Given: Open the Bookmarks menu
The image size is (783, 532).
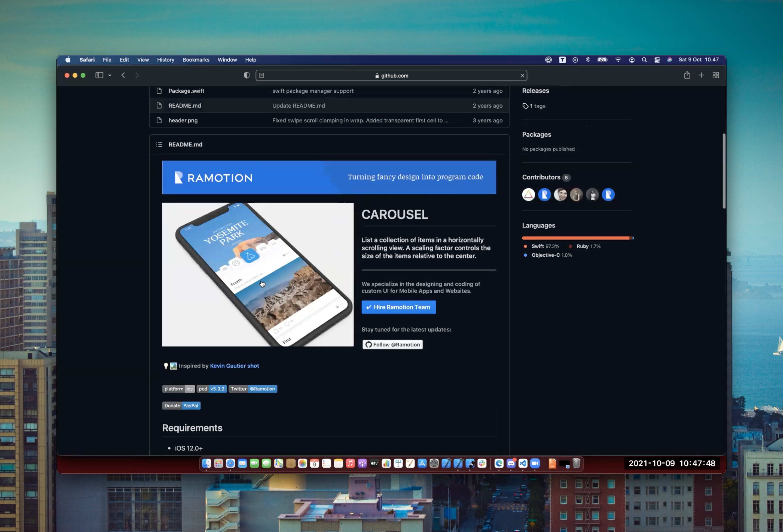Looking at the screenshot, I should coord(196,60).
